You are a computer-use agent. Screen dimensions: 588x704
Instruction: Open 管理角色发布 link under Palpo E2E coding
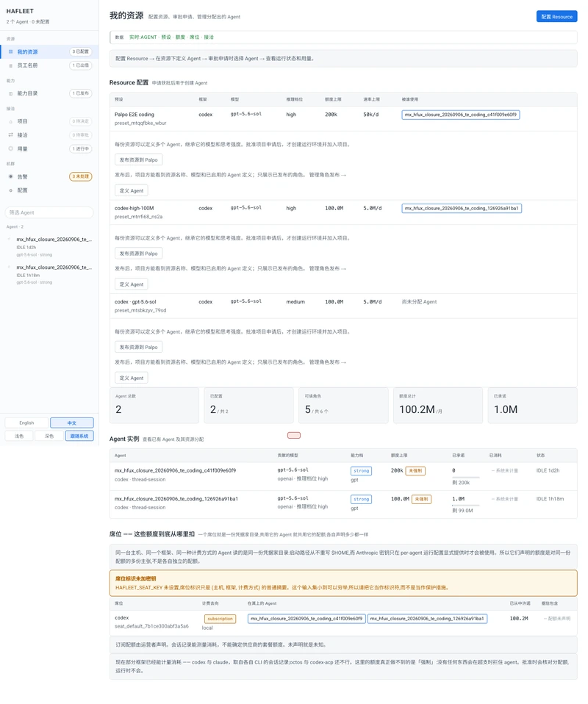328,175
